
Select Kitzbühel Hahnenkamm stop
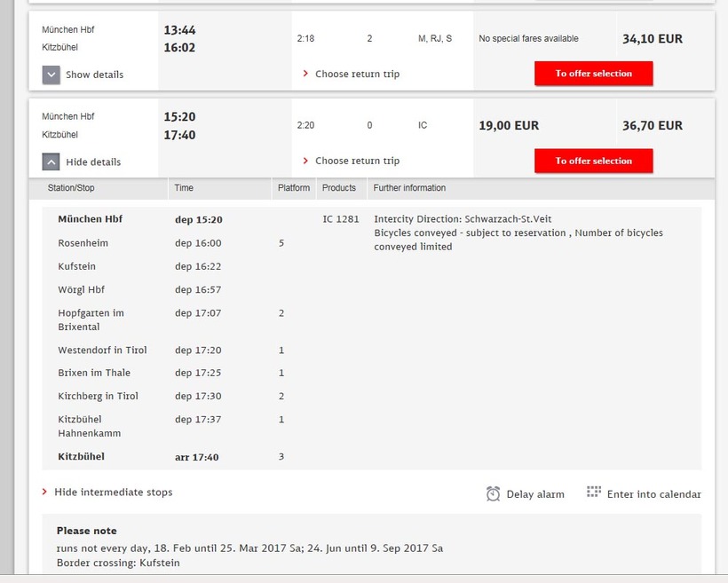89,426
